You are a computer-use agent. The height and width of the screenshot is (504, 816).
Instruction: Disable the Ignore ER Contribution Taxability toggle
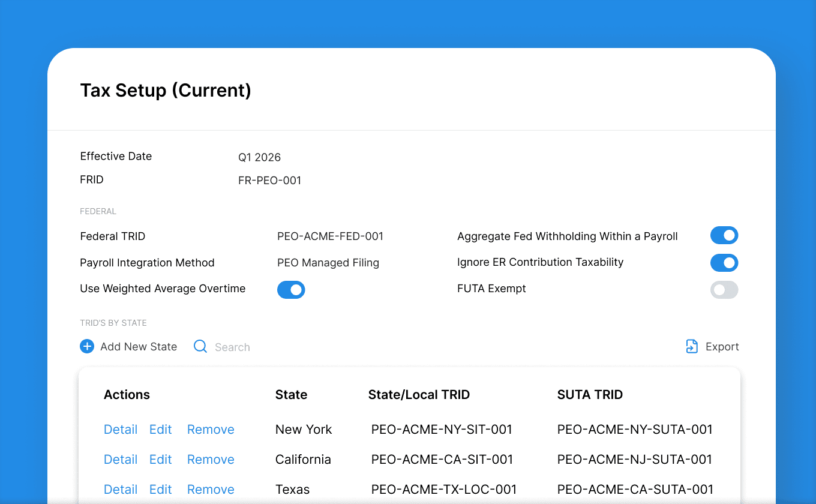724,263
